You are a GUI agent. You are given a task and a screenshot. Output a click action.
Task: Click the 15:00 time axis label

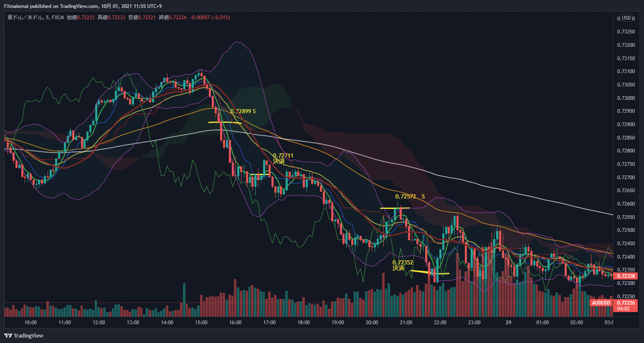(x=201, y=323)
